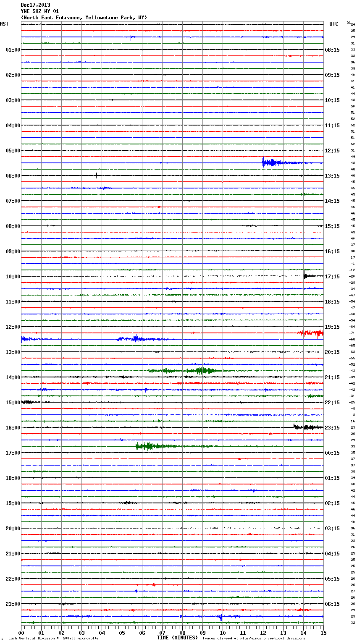Select the 00:15 UTC time label
The height and width of the screenshot is (644, 357).
(332, 453)
